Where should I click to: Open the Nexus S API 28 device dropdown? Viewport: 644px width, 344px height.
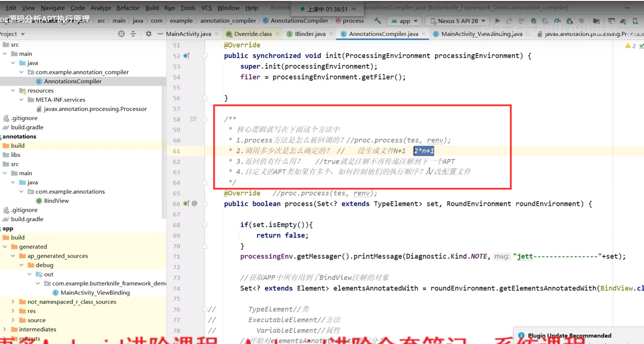click(x=458, y=21)
